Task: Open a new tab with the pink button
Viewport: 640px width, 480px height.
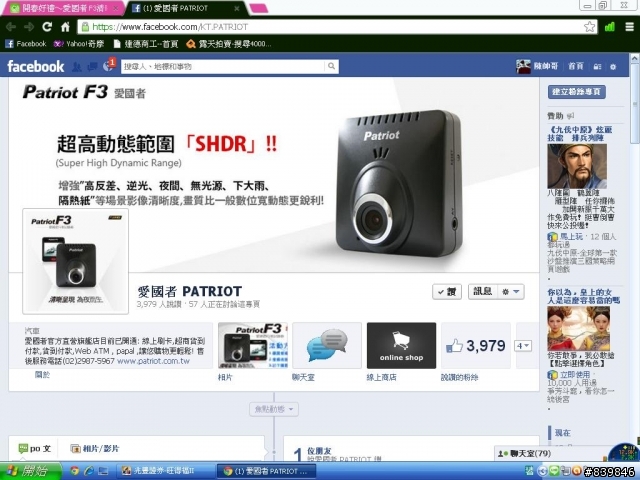Action: tap(258, 8)
